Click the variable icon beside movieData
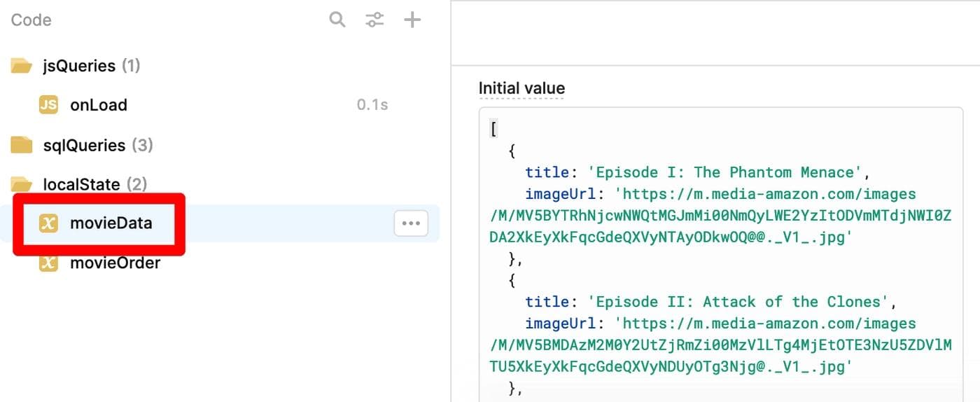The width and height of the screenshot is (980, 402). coord(48,223)
